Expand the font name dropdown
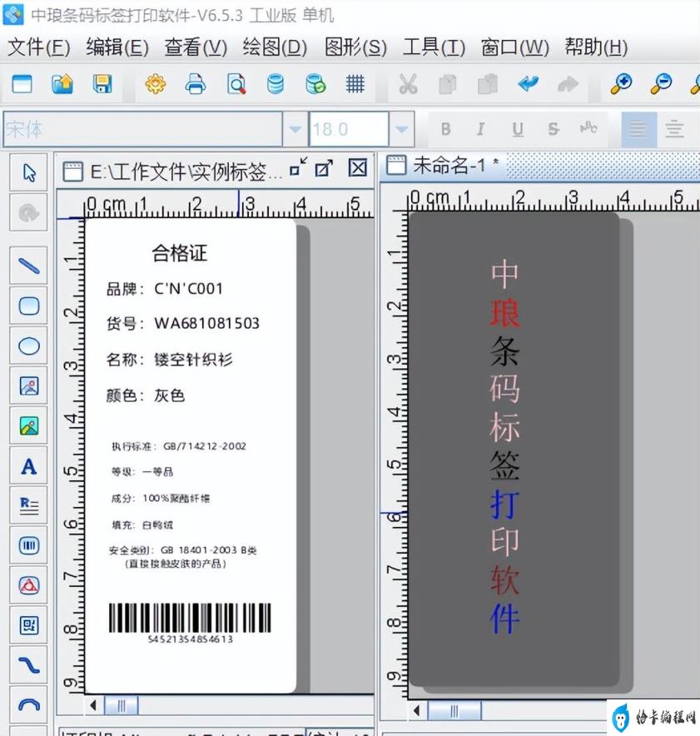700x736 pixels. click(x=295, y=129)
